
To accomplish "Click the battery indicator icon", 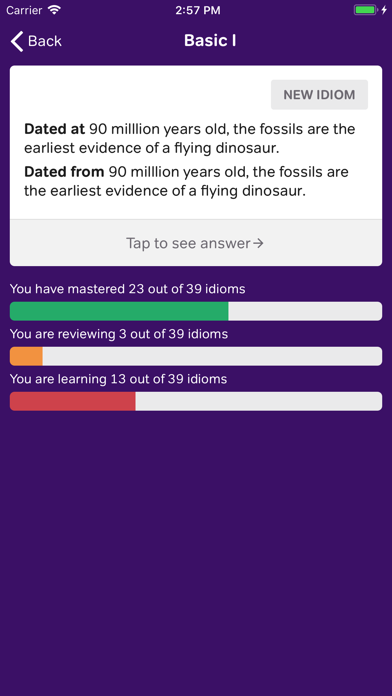I will 365,10.
